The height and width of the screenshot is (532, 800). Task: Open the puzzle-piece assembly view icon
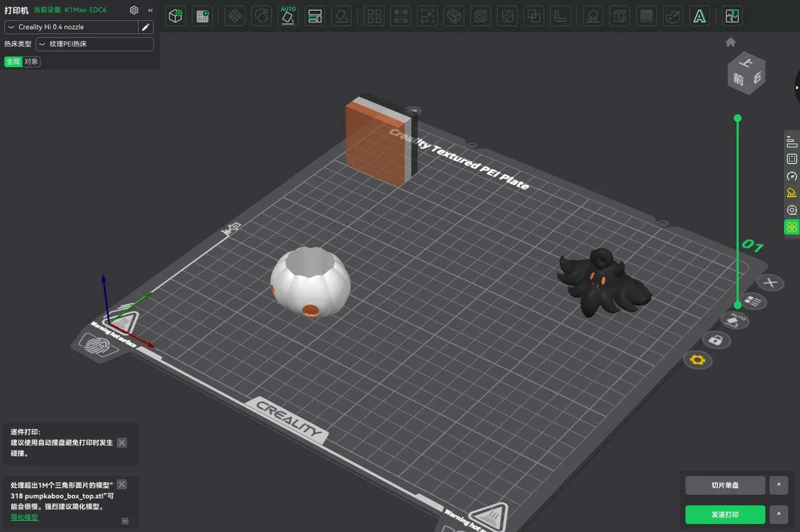click(732, 16)
